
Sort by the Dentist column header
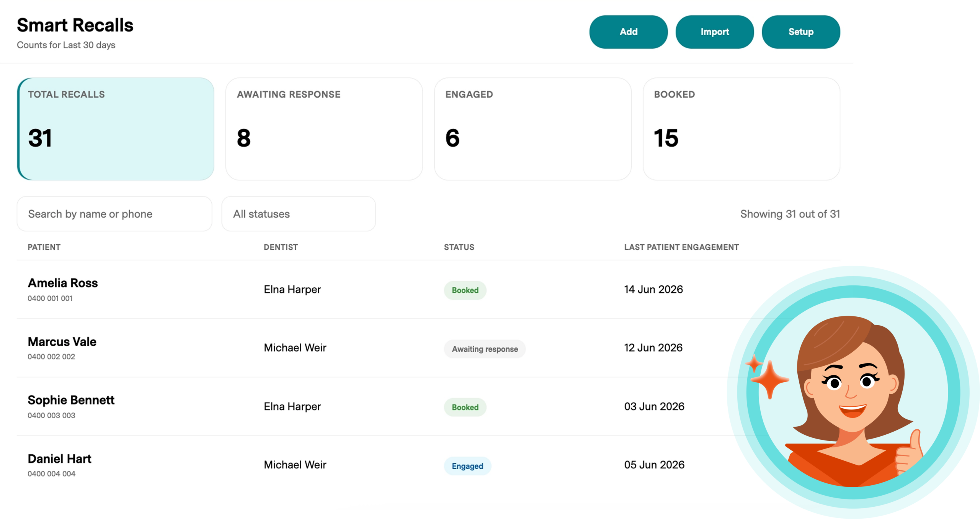281,247
